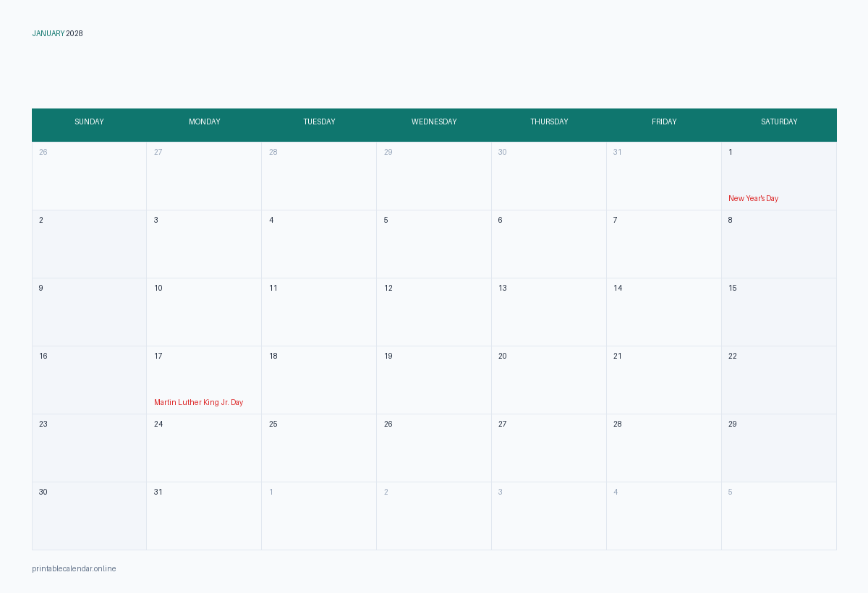Click the New Year's Day holiday label
868x593 pixels.
pos(753,198)
